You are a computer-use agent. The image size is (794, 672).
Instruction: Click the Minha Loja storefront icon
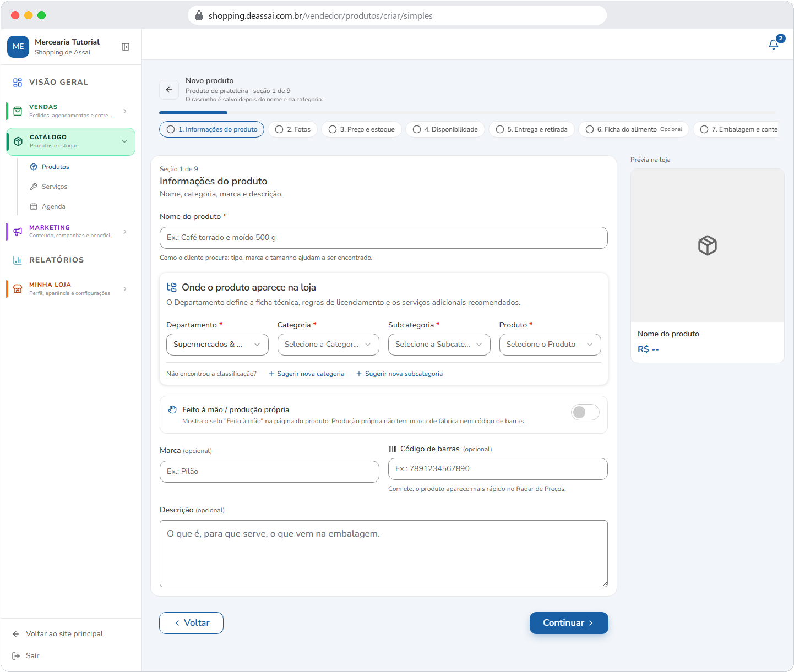18,288
